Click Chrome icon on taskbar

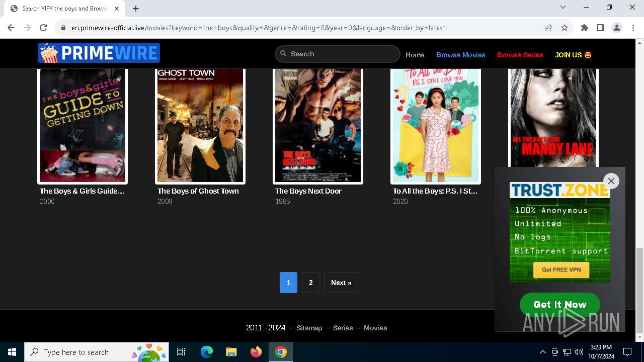tap(281, 352)
